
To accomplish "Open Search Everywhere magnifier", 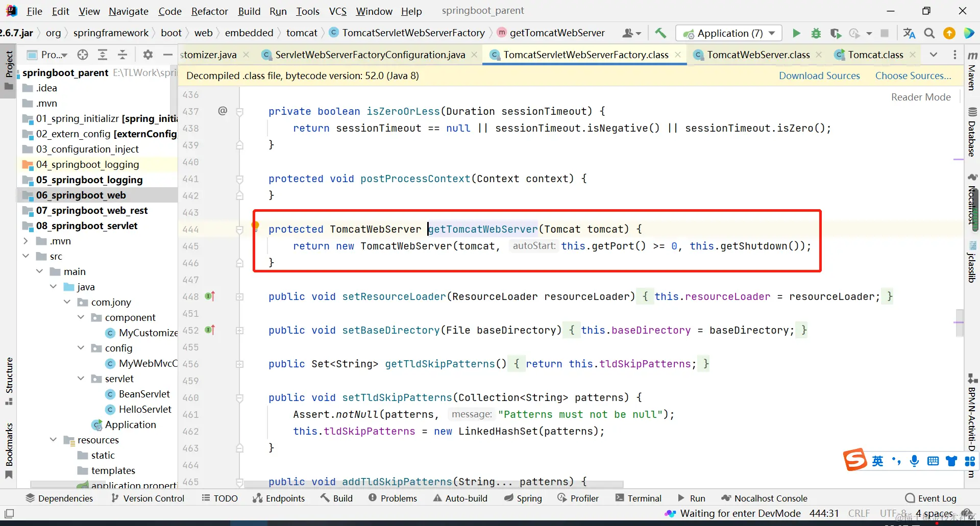I will pyautogui.click(x=929, y=33).
